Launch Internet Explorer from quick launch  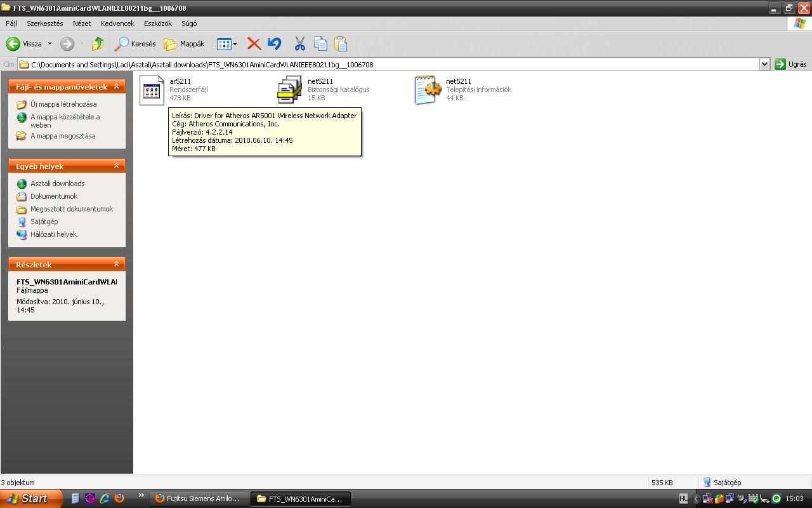105,498
